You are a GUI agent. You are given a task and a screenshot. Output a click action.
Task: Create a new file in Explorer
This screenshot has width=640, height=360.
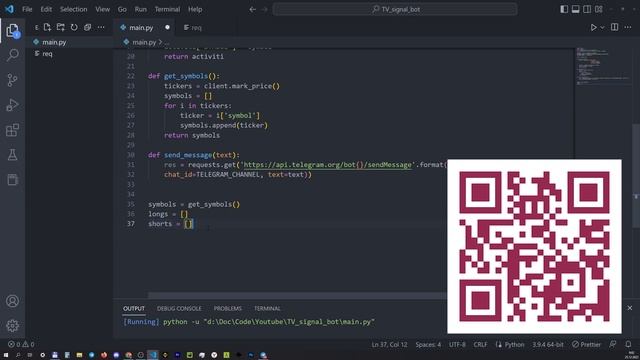tap(47, 27)
